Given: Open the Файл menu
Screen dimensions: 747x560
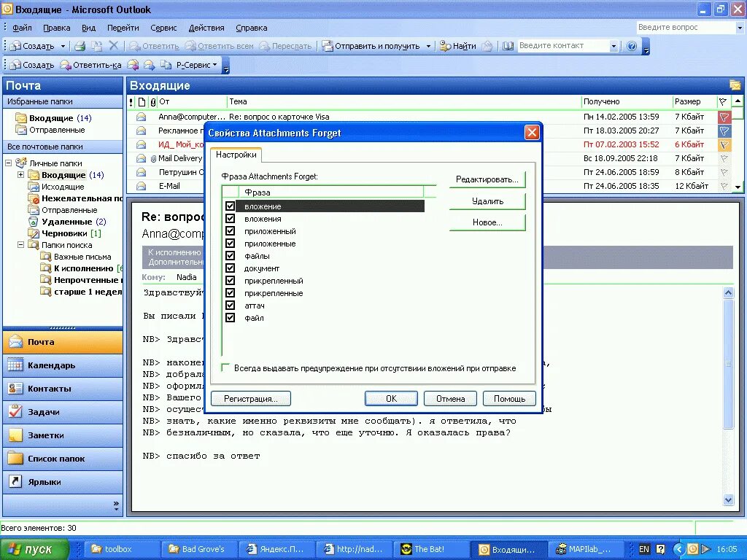Looking at the screenshot, I should click(x=22, y=28).
